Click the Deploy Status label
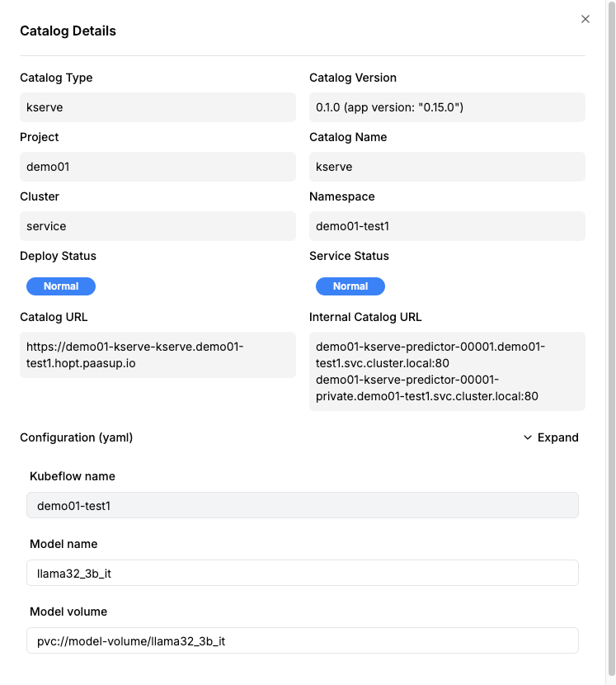Image resolution: width=616 pixels, height=685 pixels. click(58, 256)
